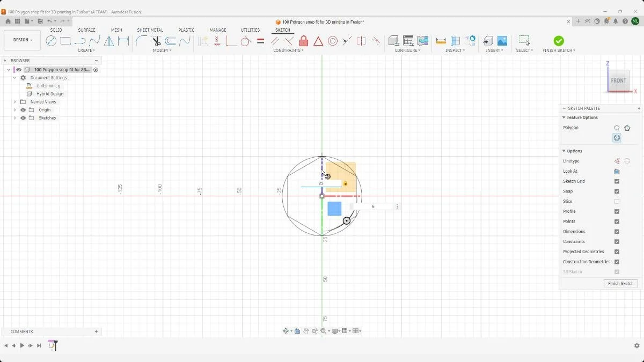Apply the Equal constraint
Screen dimensions: 644x362
click(260, 41)
